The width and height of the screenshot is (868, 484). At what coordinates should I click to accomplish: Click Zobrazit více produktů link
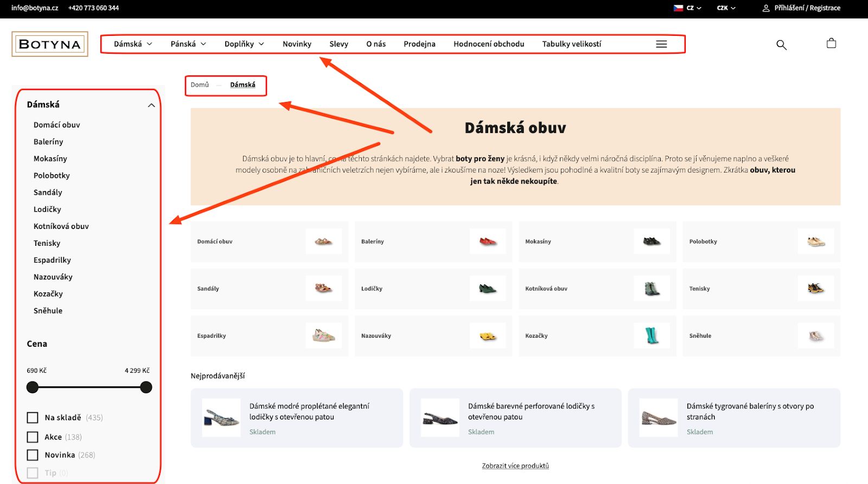[515, 466]
